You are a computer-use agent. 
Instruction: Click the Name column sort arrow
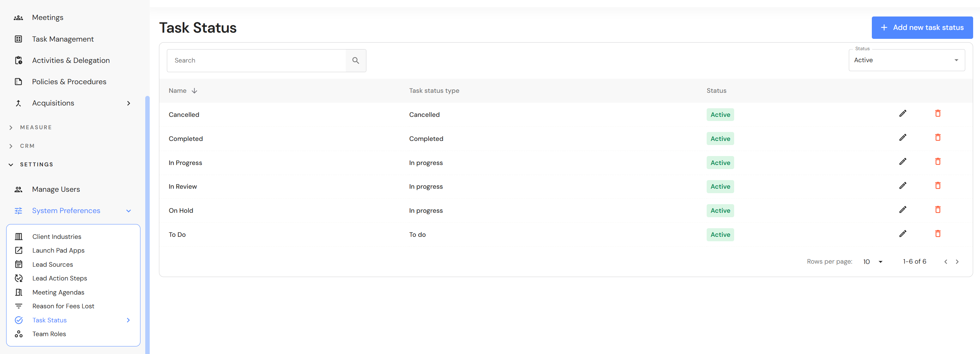pyautogui.click(x=194, y=91)
